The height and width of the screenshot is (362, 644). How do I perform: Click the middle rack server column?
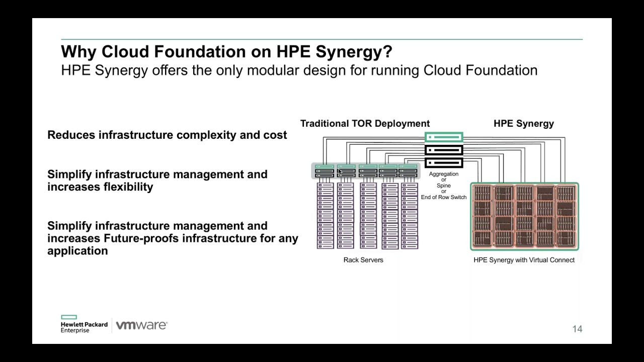tap(368, 216)
